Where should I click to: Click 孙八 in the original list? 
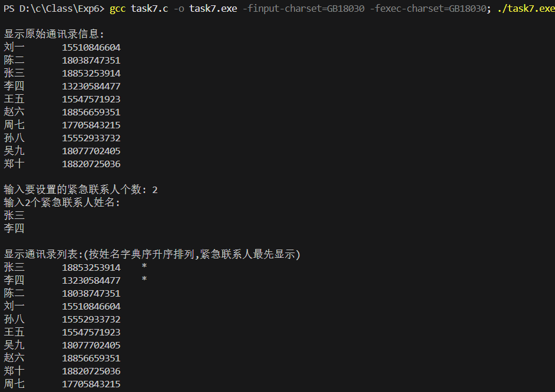(x=14, y=138)
